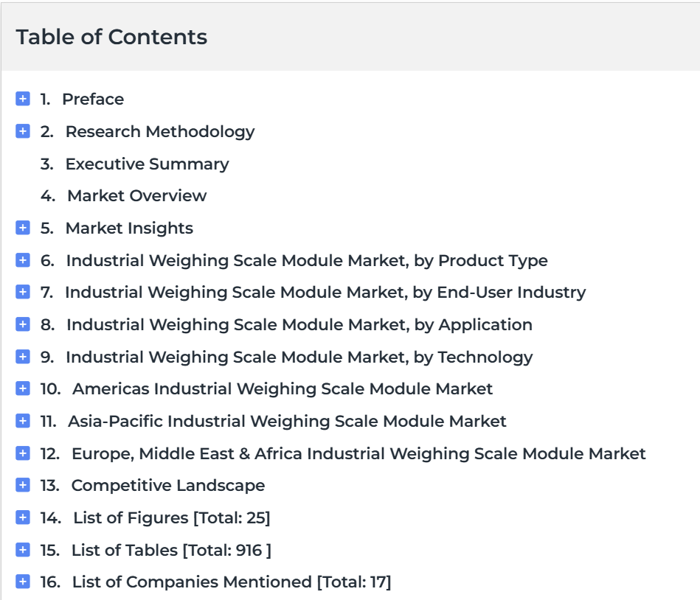This screenshot has height=600, width=700.
Task: Click plus icon next to End-User Industry
Action: point(23,292)
